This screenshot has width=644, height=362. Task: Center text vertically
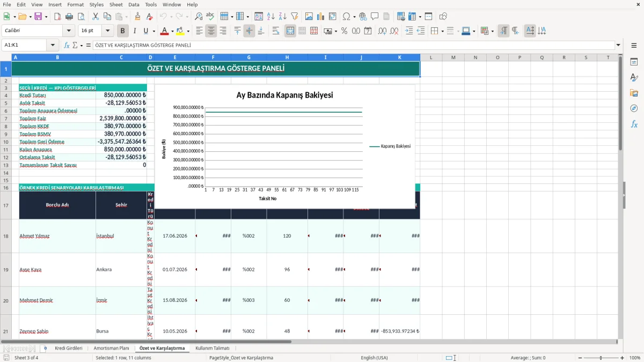point(249,31)
